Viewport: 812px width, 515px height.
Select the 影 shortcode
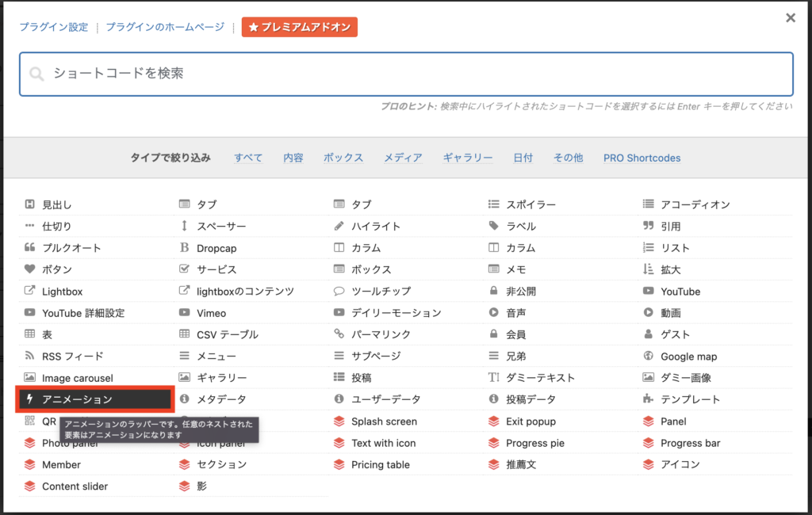pos(198,486)
